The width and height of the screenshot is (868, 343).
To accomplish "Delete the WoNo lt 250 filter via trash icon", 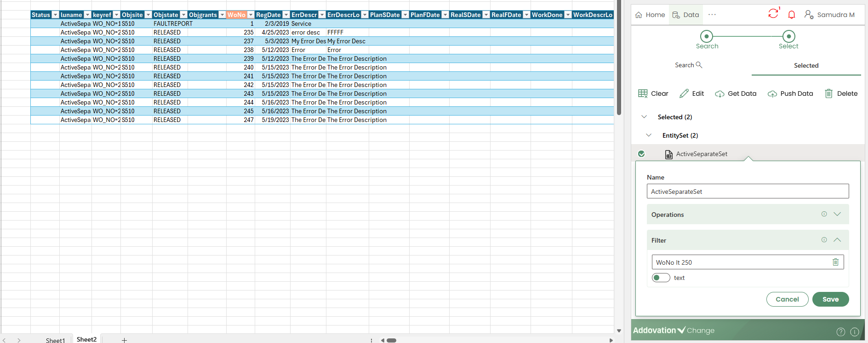I will pyautogui.click(x=835, y=262).
